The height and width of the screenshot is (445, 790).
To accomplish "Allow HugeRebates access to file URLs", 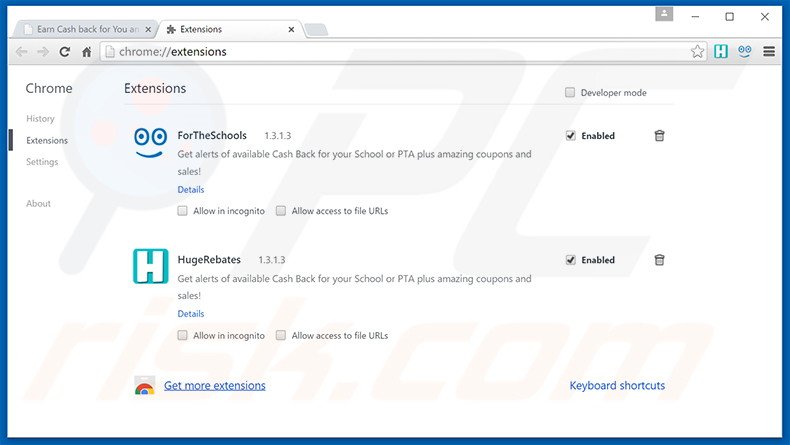I will tap(281, 335).
